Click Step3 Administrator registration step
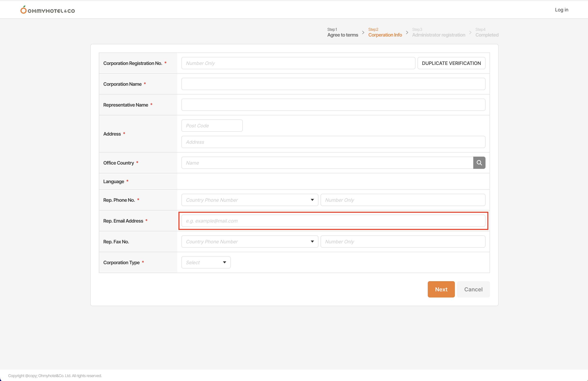588x381 pixels. tap(438, 32)
